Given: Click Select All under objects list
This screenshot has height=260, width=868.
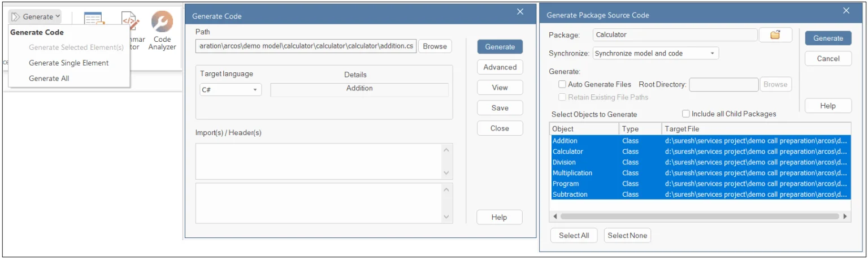Looking at the screenshot, I should pyautogui.click(x=574, y=236).
